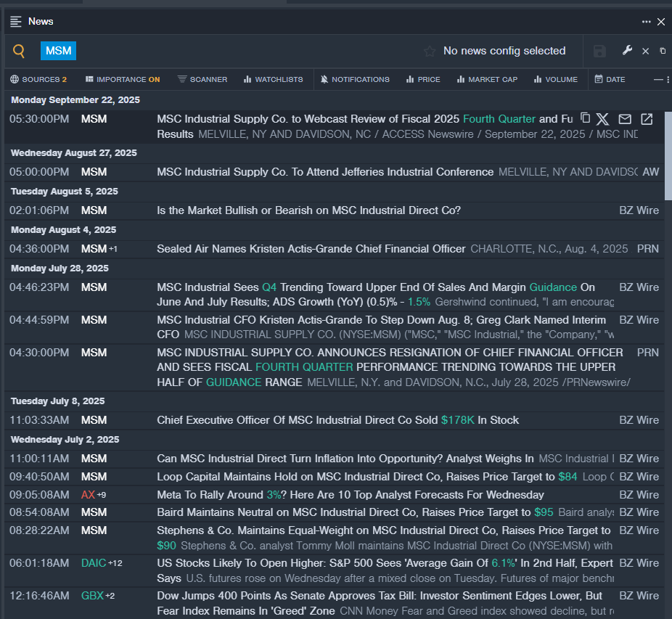Email the first news article

pos(625,119)
